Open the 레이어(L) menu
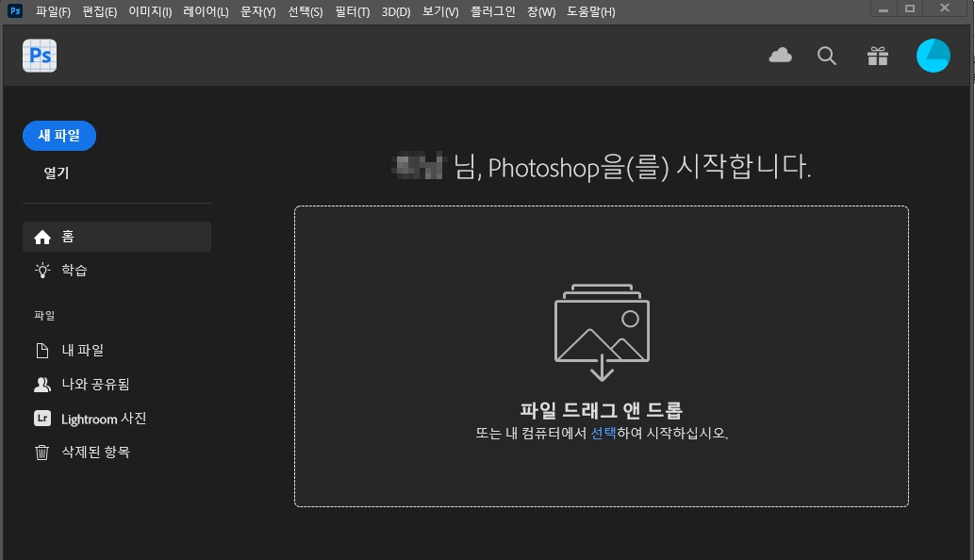The image size is (975, 560). (206, 12)
